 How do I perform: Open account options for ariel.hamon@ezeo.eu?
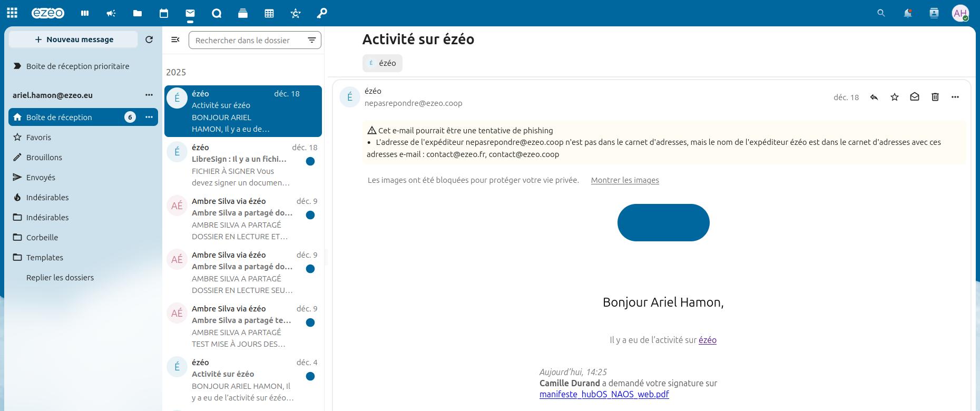[149, 95]
